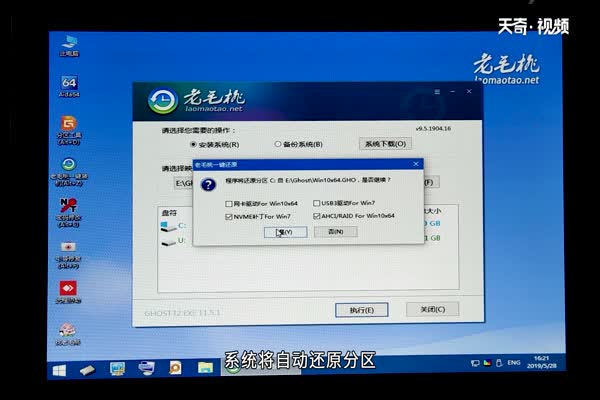Image resolution: width=600 pixels, height=400 pixels.
Task: Open the monitor icon in the taskbar
Action: tap(117, 369)
